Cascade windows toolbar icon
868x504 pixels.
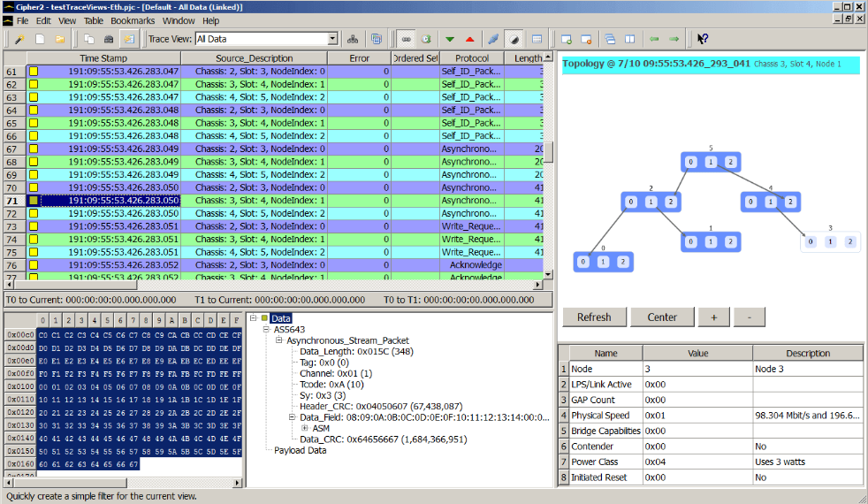(610, 39)
